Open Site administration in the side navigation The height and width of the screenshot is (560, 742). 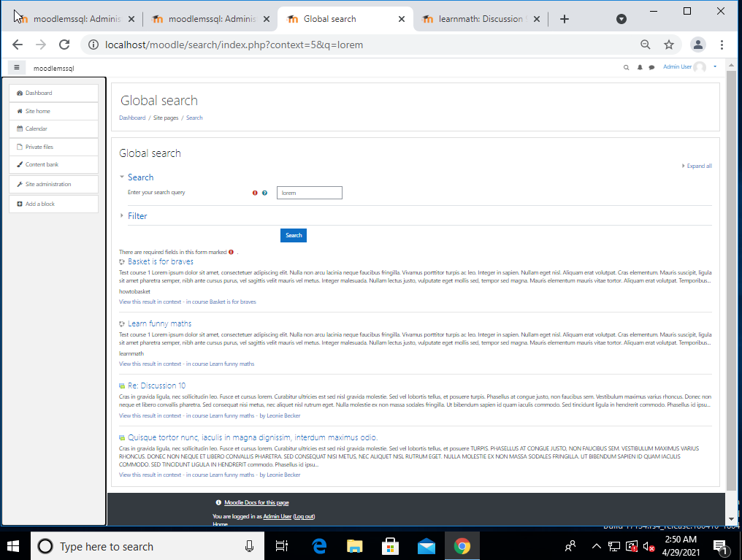pyautogui.click(x=53, y=185)
